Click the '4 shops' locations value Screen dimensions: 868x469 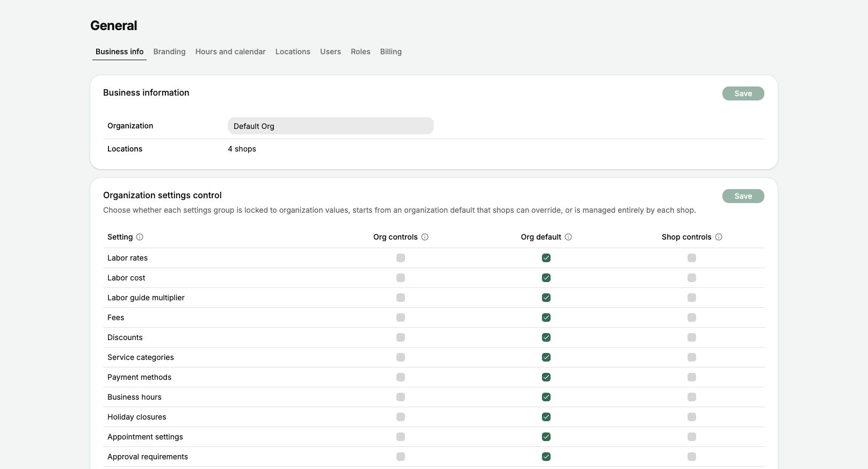(x=242, y=149)
